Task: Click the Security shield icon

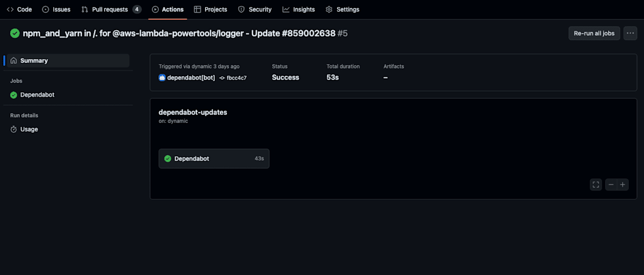Action: coord(241,9)
